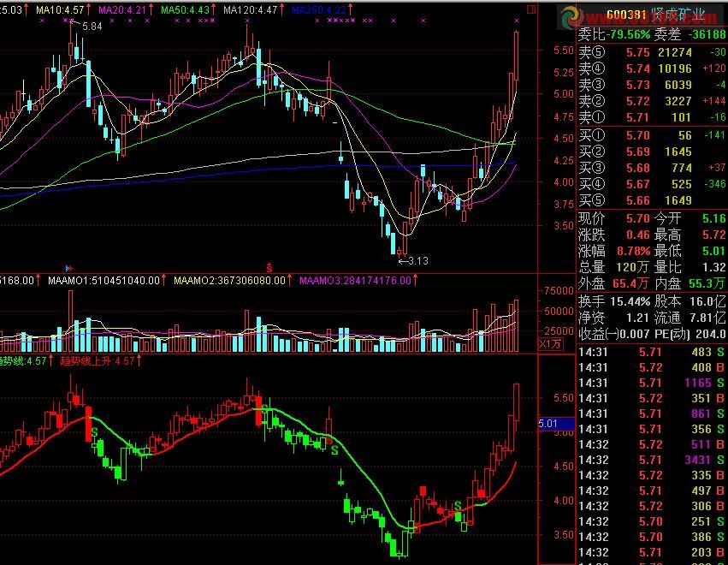Screen dimensions: 728x565
Task: Click the 委差 -36188 value
Action: (707, 34)
